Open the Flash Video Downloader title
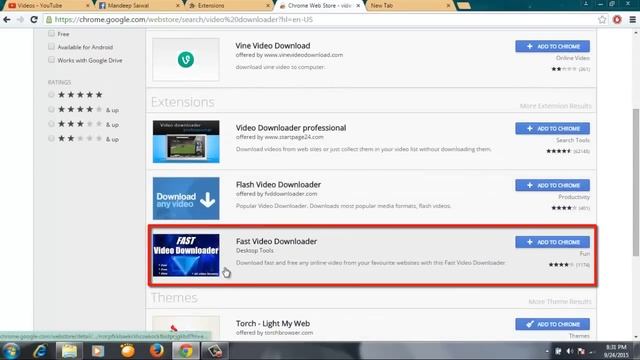The width and height of the screenshot is (640, 360). pos(278,184)
